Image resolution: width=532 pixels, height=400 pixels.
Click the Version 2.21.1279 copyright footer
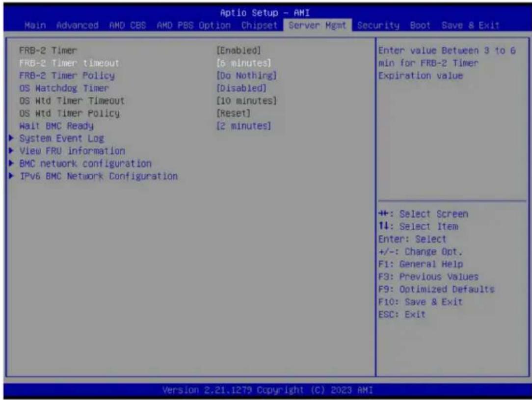click(267, 390)
